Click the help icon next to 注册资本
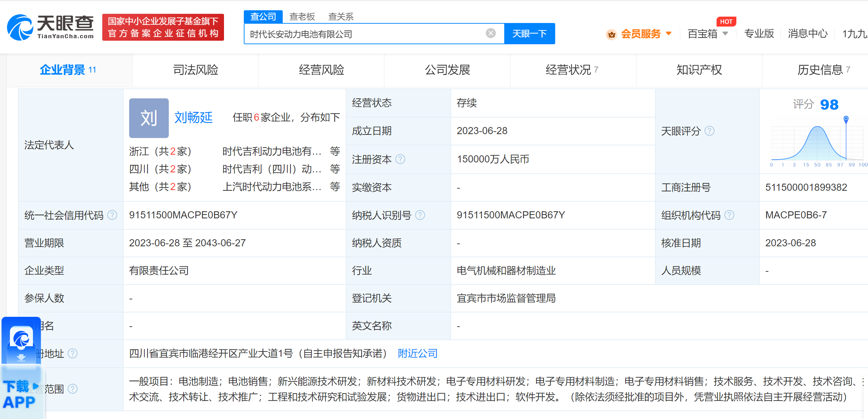868x419 pixels. coord(400,159)
